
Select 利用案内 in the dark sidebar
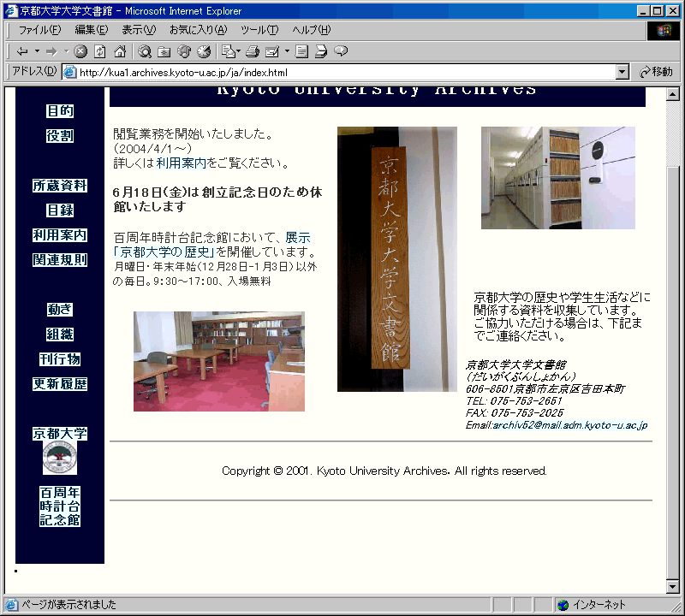click(x=60, y=235)
